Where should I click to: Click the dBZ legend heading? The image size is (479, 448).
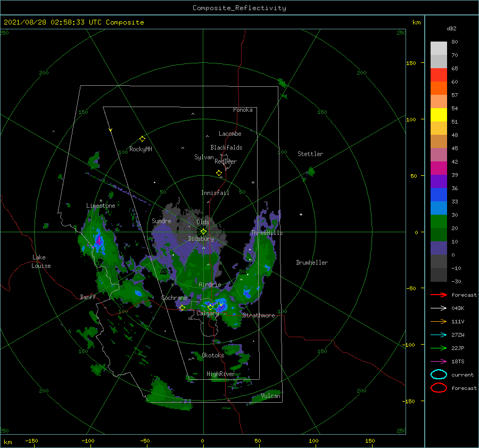pos(451,28)
